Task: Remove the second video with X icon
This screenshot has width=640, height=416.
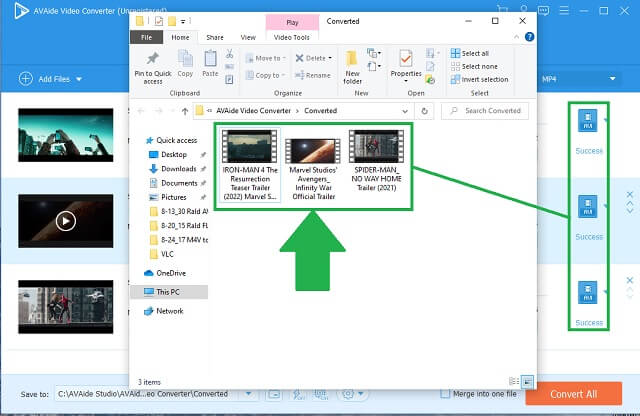Action: (x=629, y=195)
